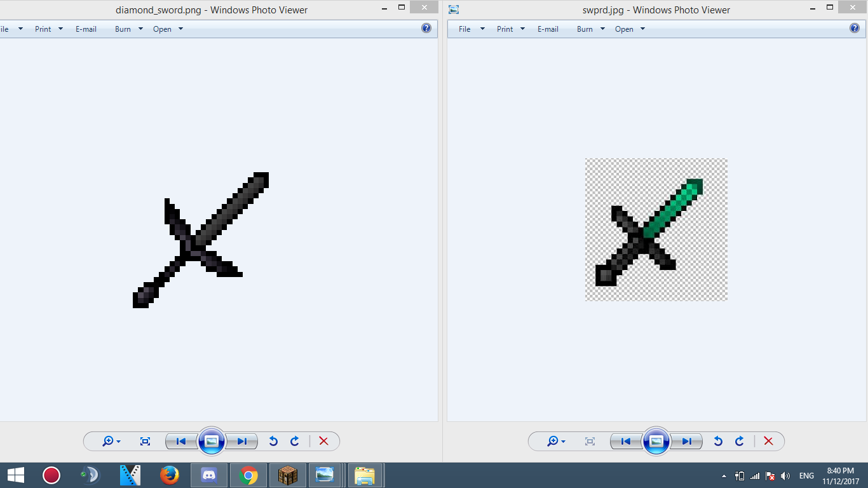Click E-mail in swprd.jpg window

(548, 29)
